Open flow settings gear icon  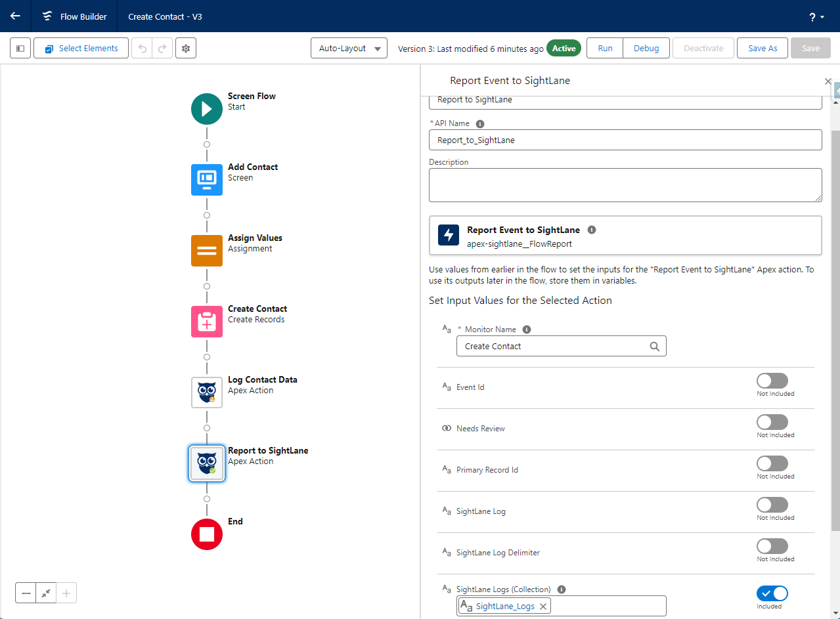(x=186, y=49)
